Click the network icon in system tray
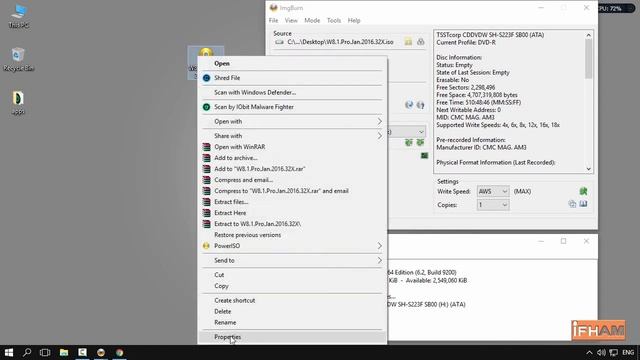 coord(613,352)
